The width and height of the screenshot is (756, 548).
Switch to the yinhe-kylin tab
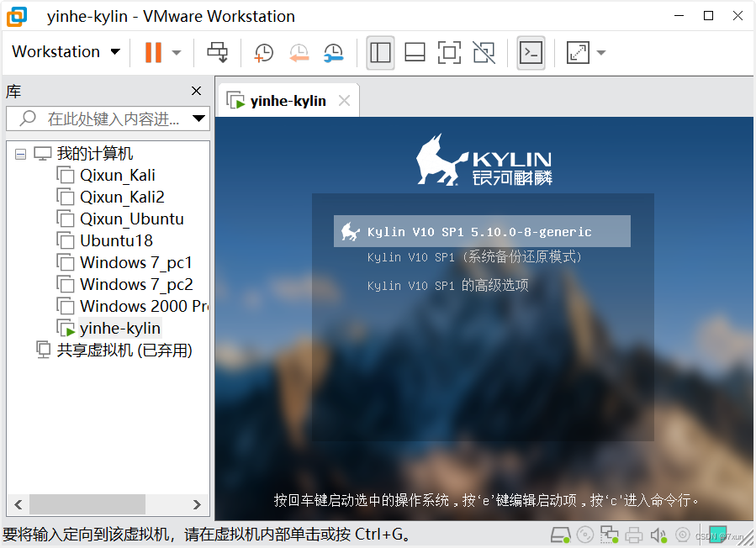point(288,101)
